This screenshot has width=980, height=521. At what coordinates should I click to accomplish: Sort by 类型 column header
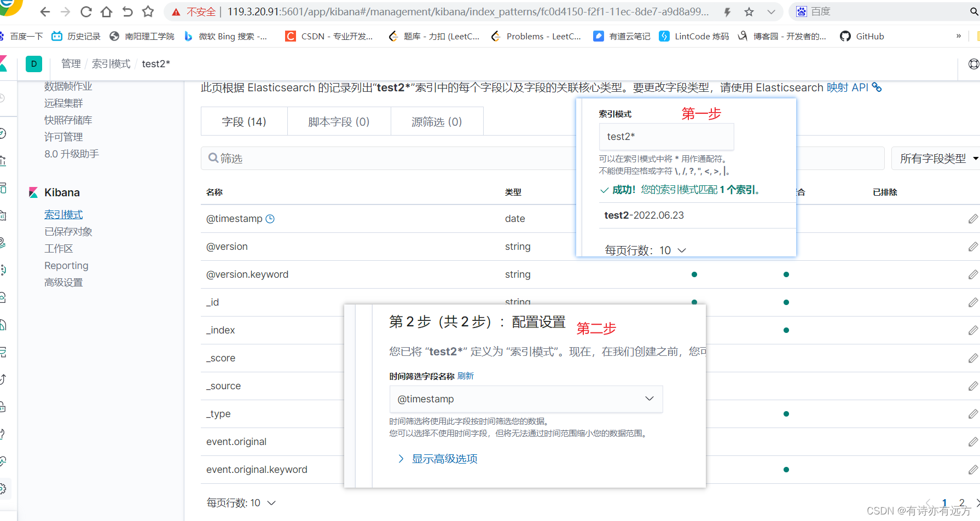pyautogui.click(x=513, y=192)
